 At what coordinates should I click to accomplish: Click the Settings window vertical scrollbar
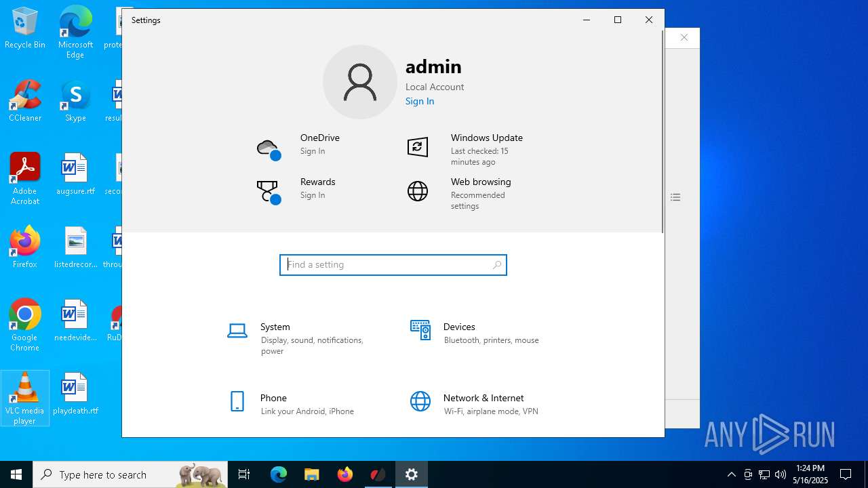tap(663, 132)
